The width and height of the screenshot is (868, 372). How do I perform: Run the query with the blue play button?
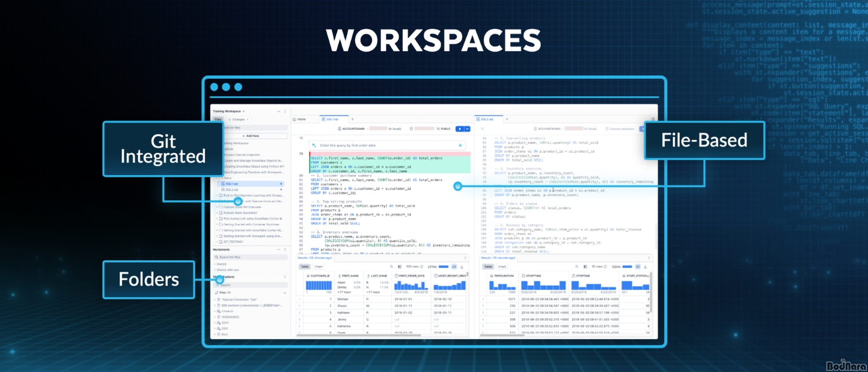(x=459, y=129)
